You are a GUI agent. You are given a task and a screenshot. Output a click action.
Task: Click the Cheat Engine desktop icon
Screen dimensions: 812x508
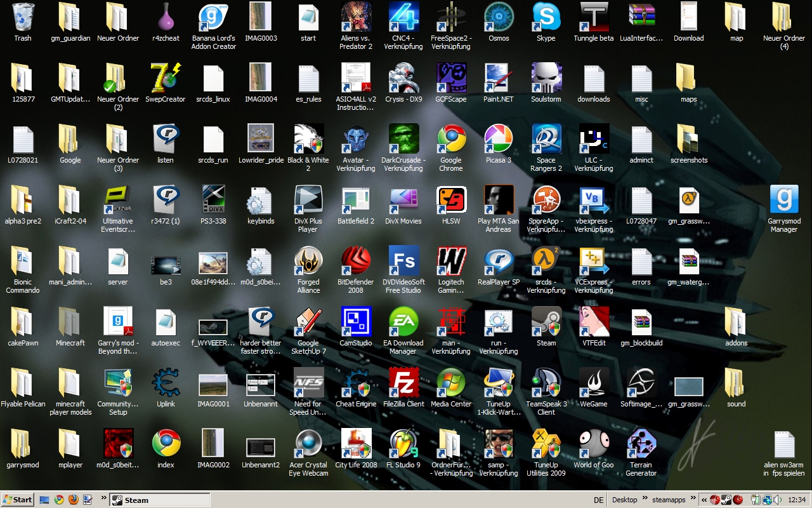click(x=356, y=384)
